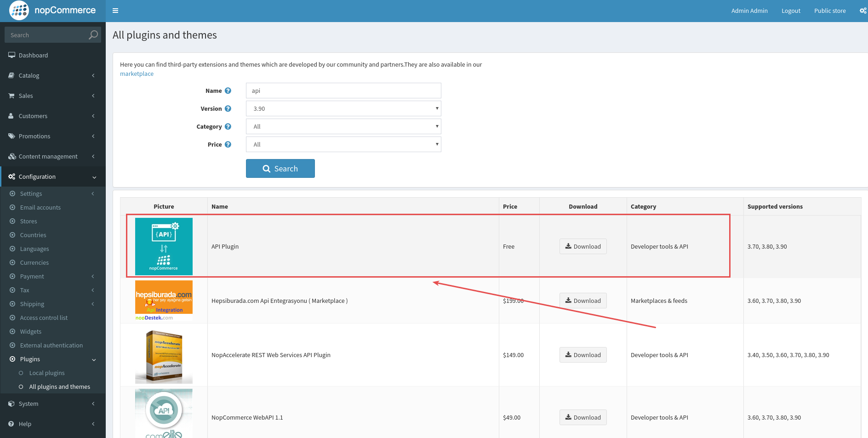The image size is (868, 438).
Task: Click the Logout link
Action: (791, 11)
